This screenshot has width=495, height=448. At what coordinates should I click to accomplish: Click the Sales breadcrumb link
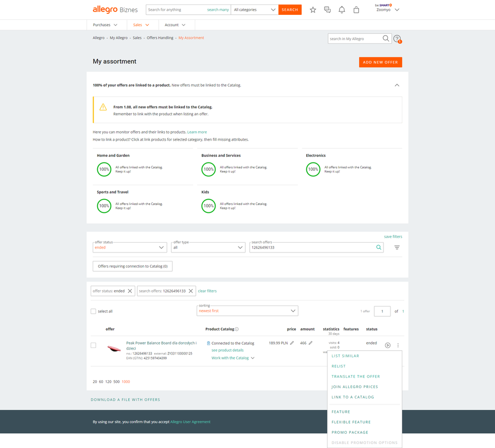(x=137, y=38)
